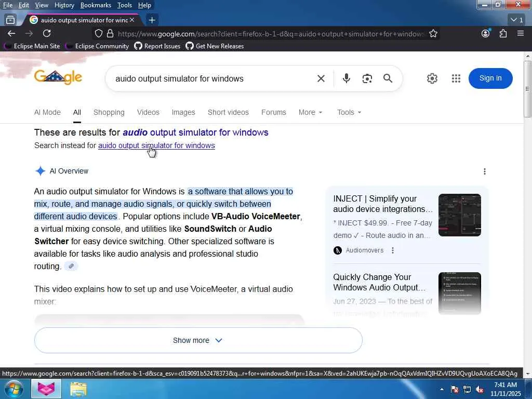The width and height of the screenshot is (532, 399).
Task: Click the network tray icon
Action: [x=467, y=389]
